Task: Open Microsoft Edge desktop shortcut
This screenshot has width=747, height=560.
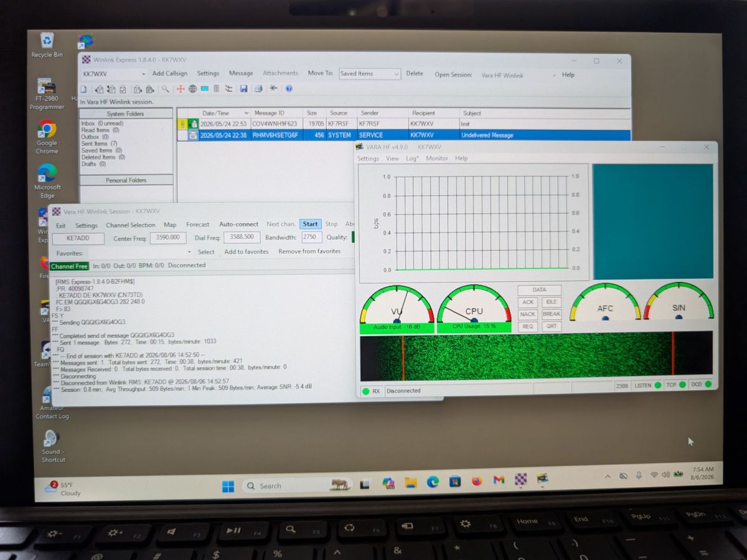Action: (47, 181)
